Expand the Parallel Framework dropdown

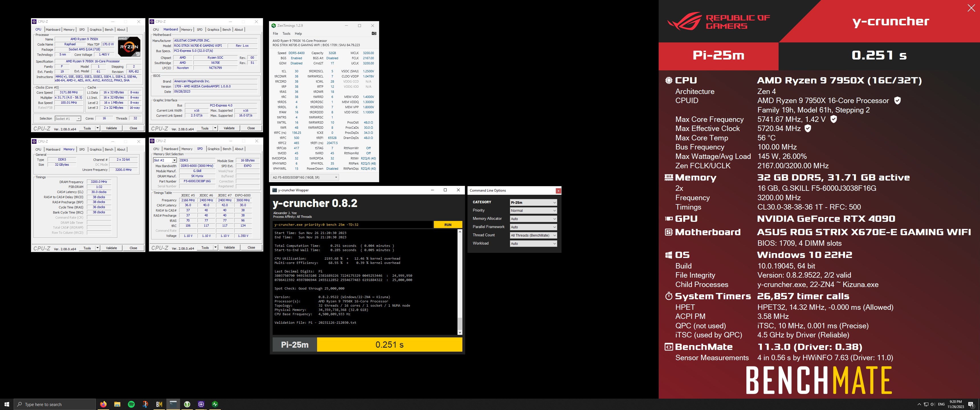pos(533,227)
